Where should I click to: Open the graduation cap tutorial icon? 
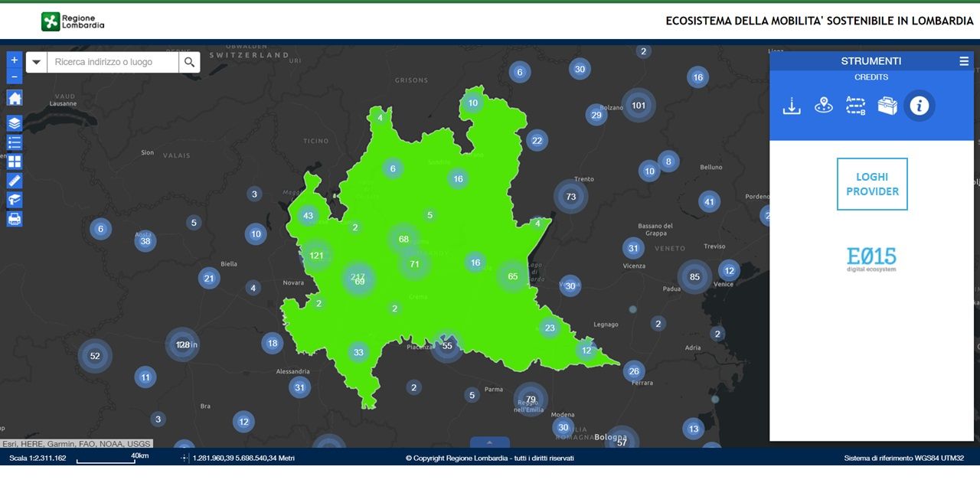tap(15, 200)
